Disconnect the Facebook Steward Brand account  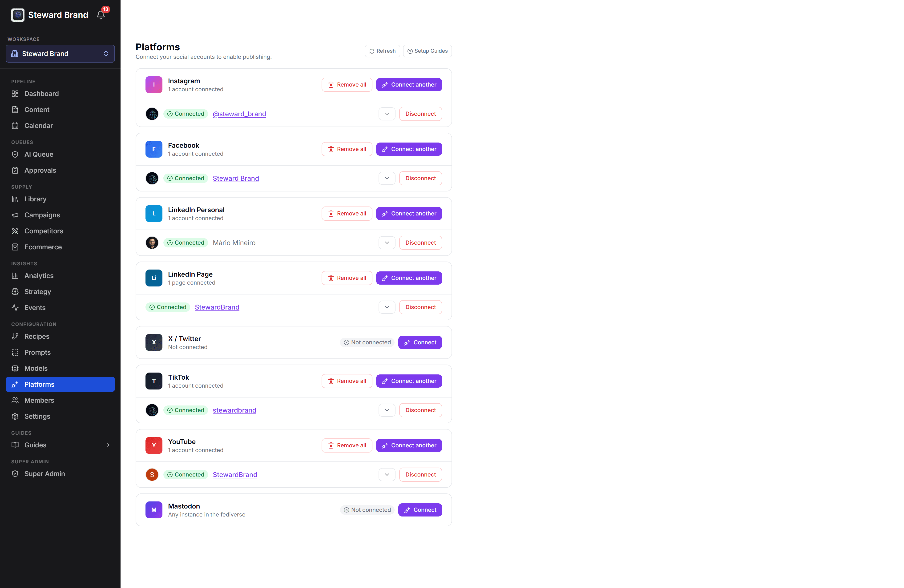pos(420,179)
